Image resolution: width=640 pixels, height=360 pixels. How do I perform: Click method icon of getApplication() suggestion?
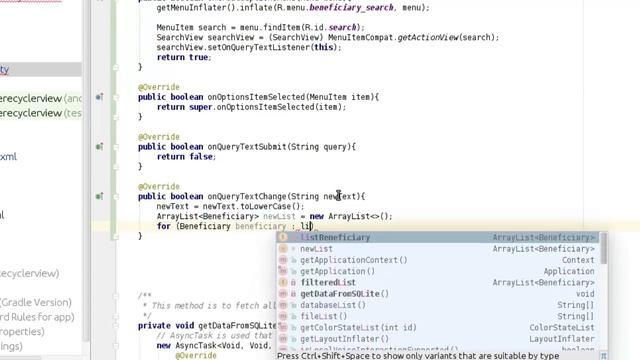(283, 271)
